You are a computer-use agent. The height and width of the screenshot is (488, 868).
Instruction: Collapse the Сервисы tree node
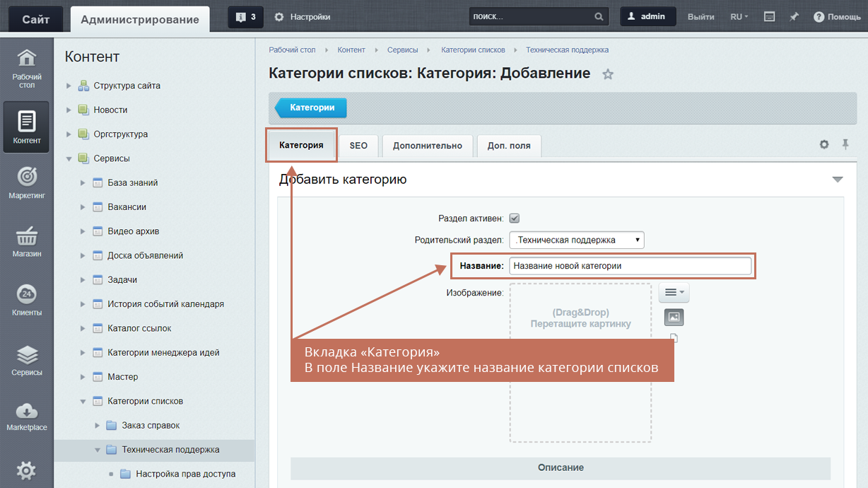pyautogui.click(x=69, y=159)
